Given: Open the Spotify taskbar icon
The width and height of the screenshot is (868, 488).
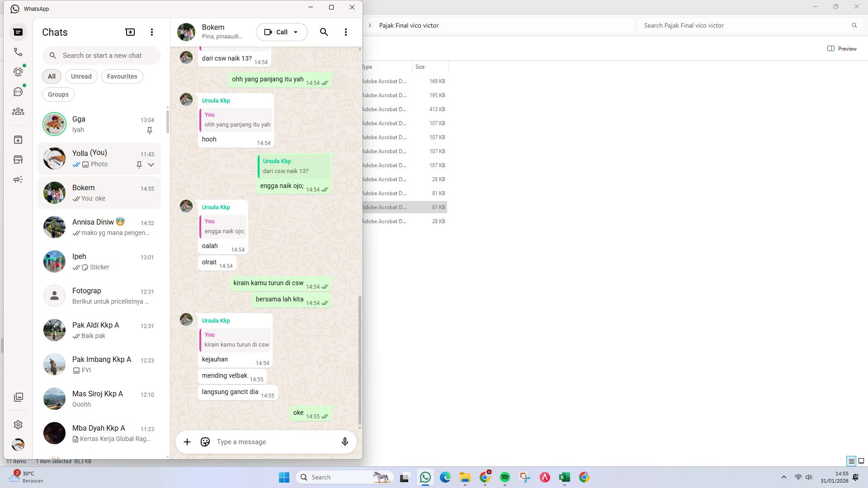Looking at the screenshot, I should (505, 477).
